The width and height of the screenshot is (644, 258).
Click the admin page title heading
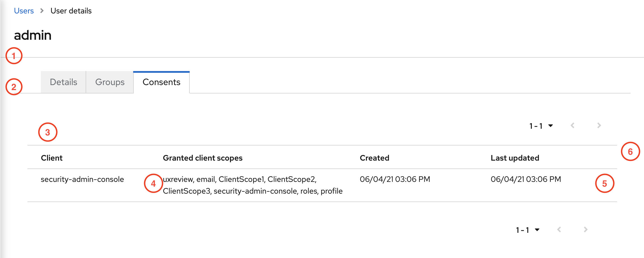33,35
